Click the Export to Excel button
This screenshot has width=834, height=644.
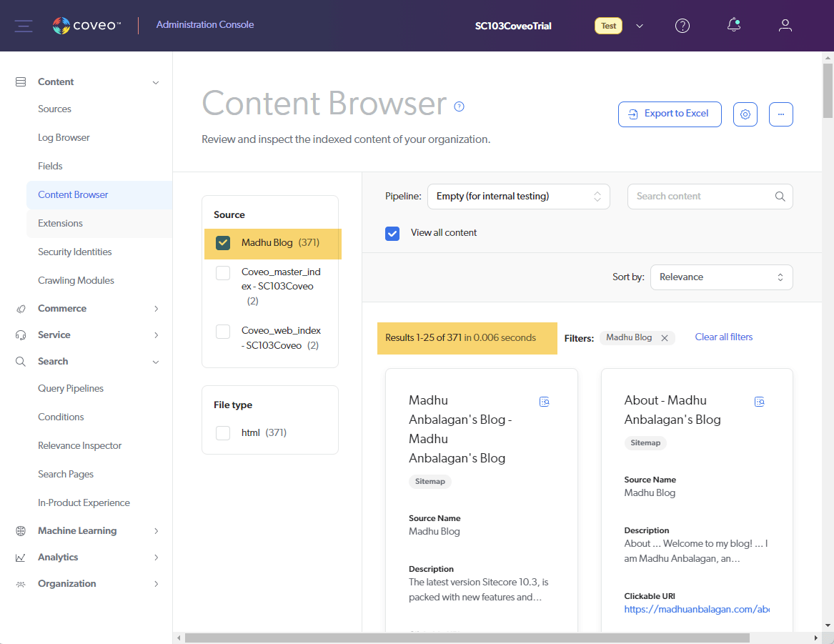pyautogui.click(x=669, y=114)
